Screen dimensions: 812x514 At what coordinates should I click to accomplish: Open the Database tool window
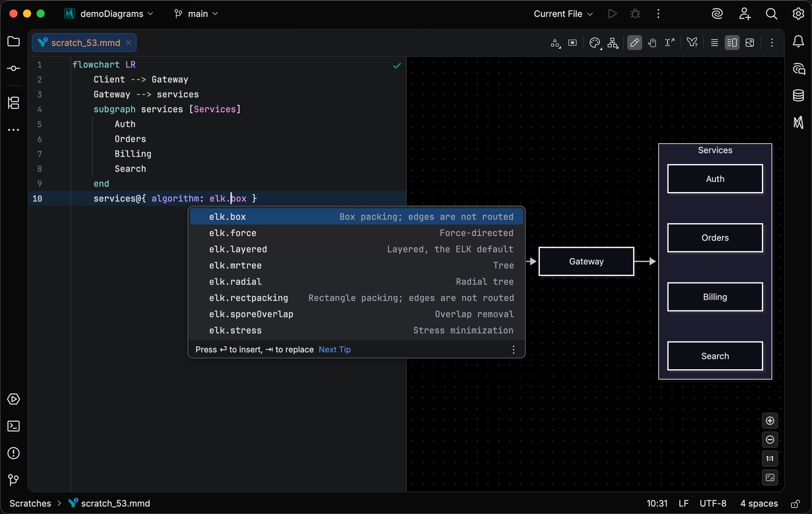(798, 95)
